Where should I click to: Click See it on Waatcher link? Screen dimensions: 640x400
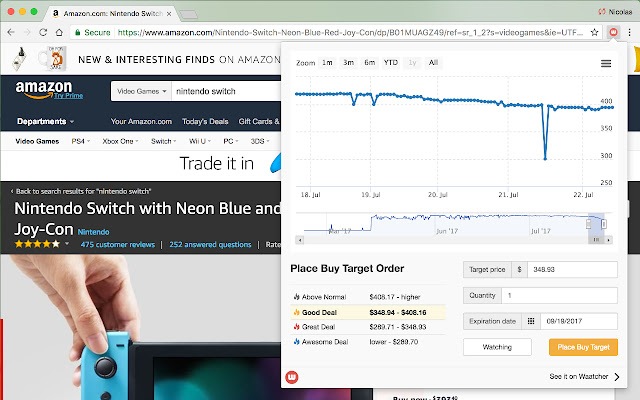[x=578, y=376]
